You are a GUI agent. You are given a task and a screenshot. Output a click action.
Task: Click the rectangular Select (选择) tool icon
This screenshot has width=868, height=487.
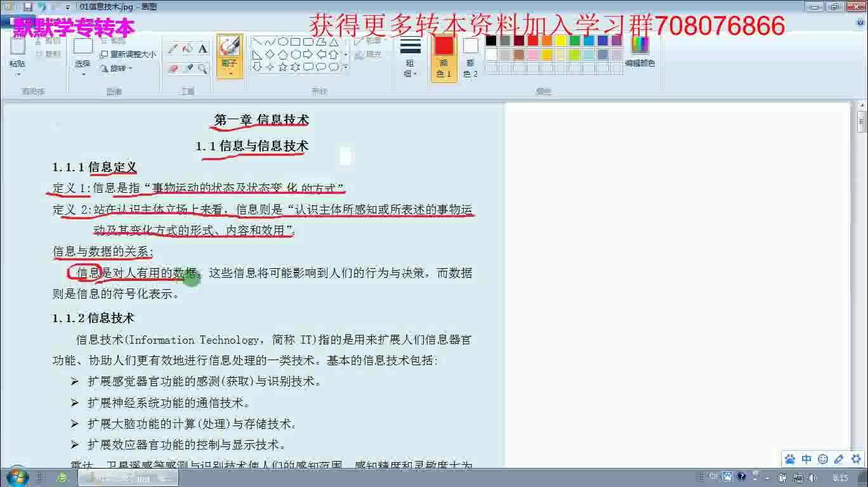tap(82, 46)
